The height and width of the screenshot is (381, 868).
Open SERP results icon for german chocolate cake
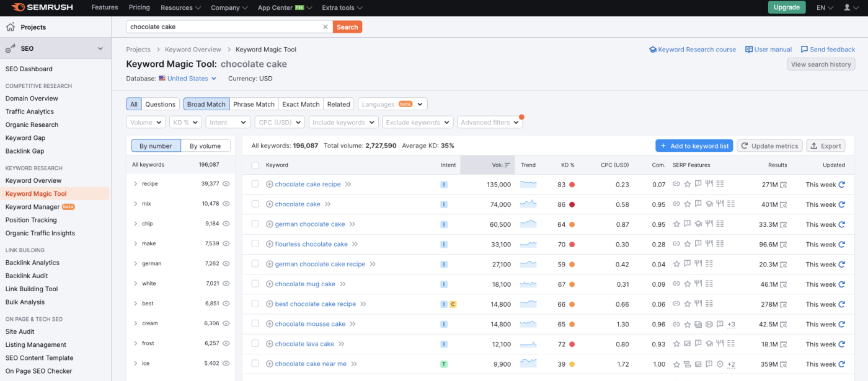(784, 224)
